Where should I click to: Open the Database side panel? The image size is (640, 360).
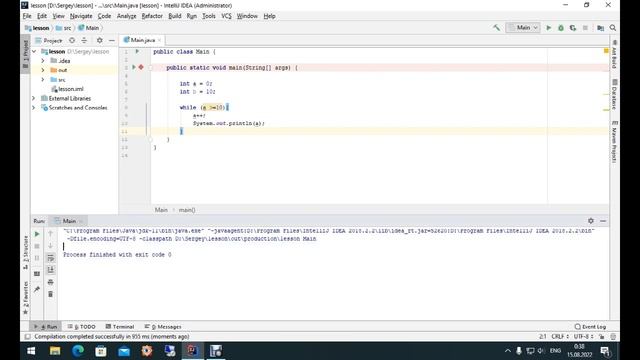(614, 94)
